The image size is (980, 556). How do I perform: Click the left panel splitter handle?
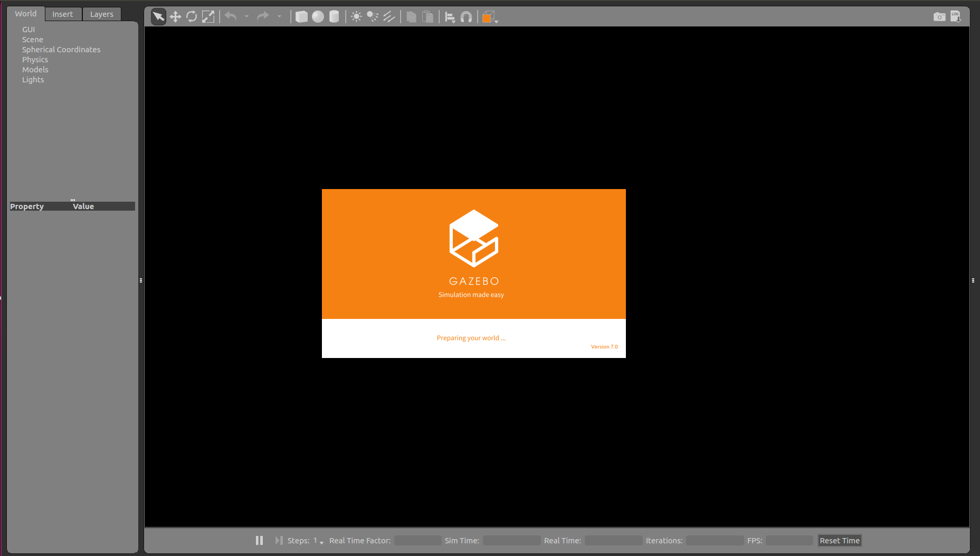coord(141,280)
